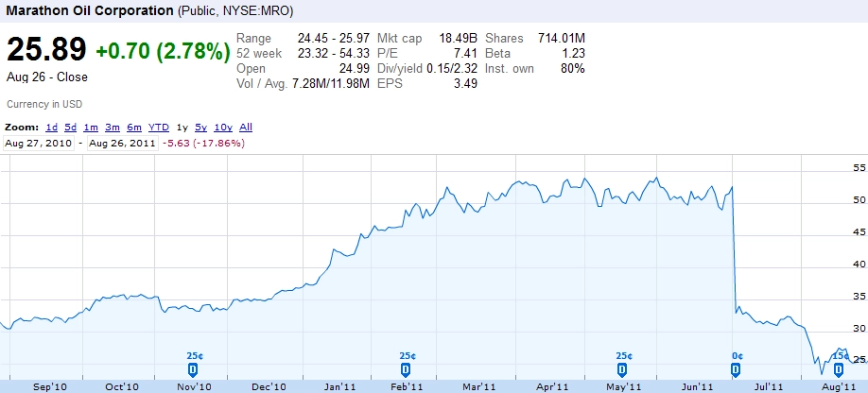Click the Div/yield value 0.15/2.32
Image resolution: width=868 pixels, height=393 pixels.
(451, 69)
